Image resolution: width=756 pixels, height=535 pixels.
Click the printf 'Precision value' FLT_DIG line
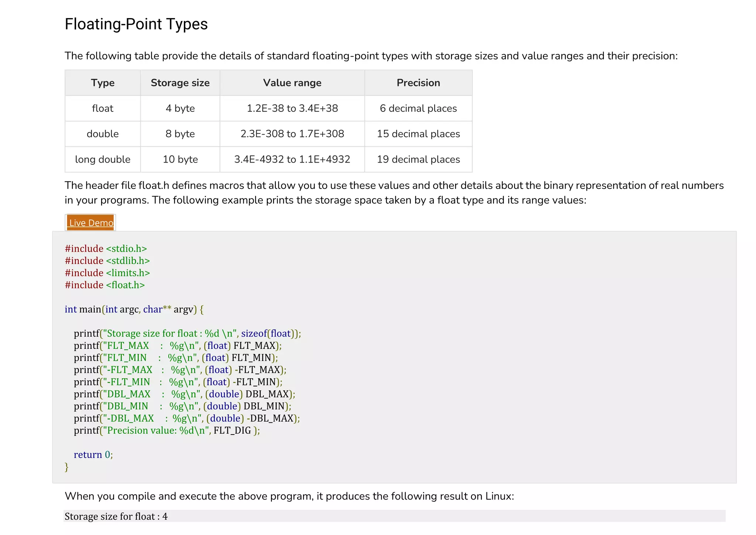(x=167, y=431)
